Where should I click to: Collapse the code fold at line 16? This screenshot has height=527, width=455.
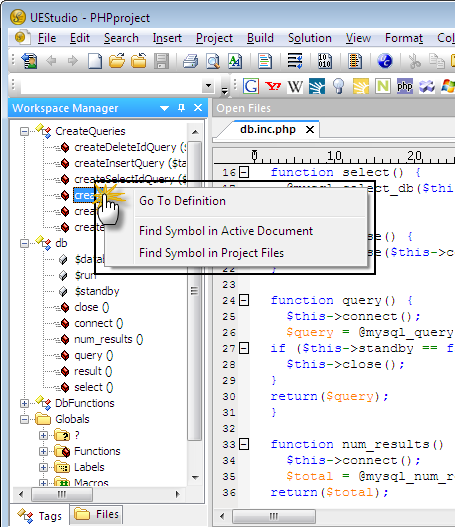tap(244, 172)
